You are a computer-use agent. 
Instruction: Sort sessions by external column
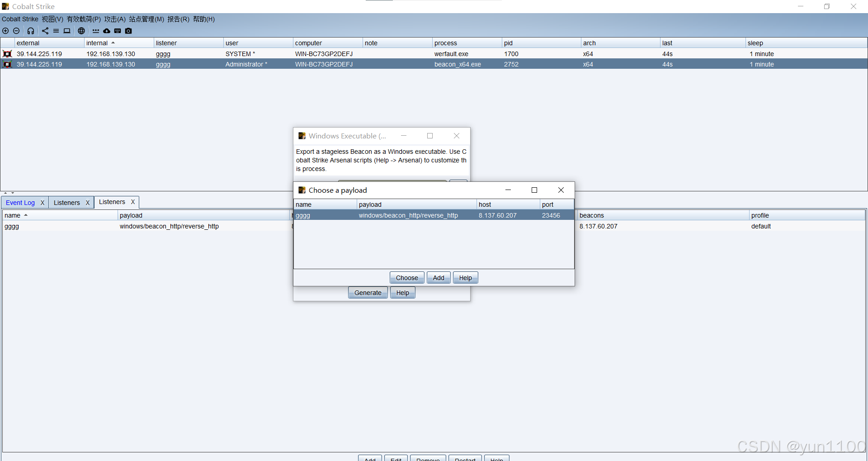click(x=49, y=43)
